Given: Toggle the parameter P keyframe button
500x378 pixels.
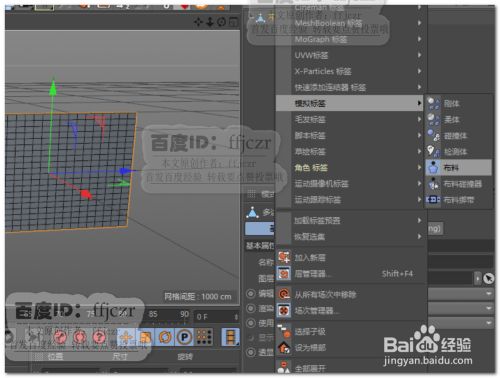Looking at the screenshot, I should point(184,337).
